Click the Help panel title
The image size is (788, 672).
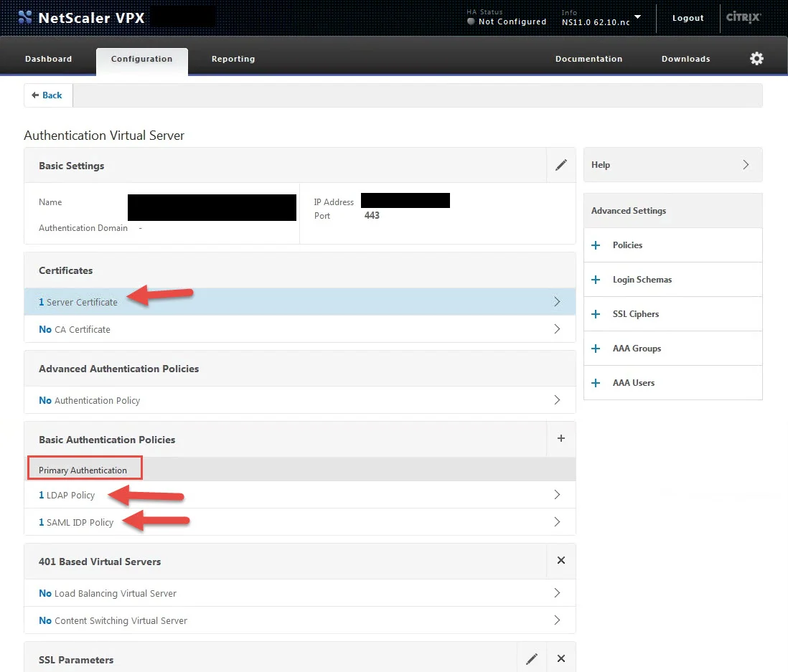coord(601,165)
